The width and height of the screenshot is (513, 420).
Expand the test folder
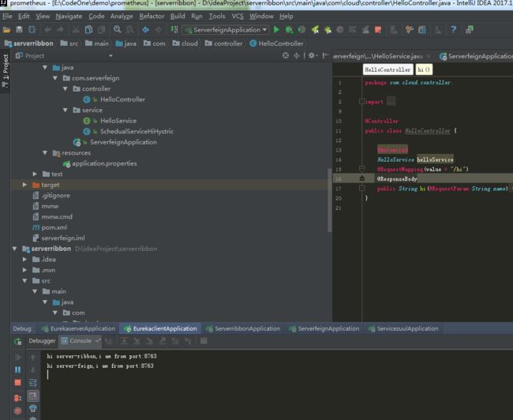point(35,174)
